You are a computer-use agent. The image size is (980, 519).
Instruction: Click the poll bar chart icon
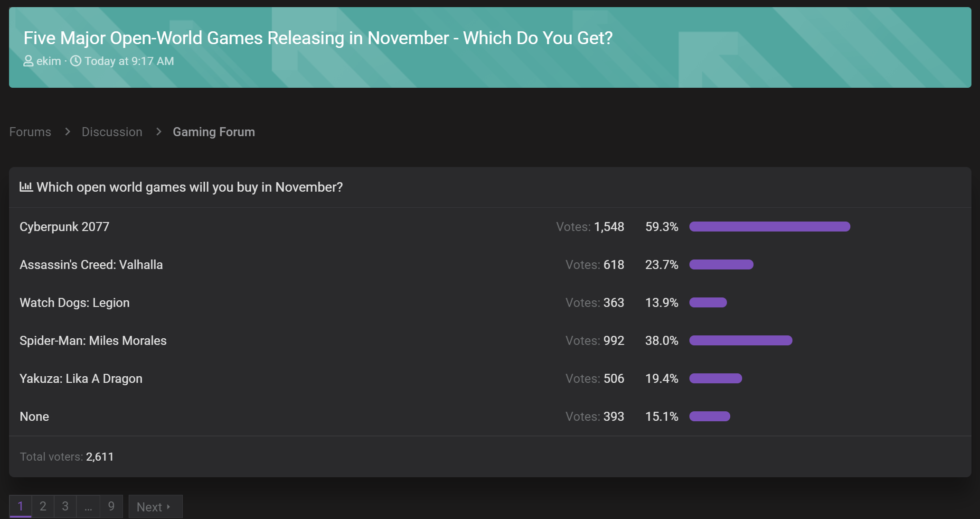(26, 187)
